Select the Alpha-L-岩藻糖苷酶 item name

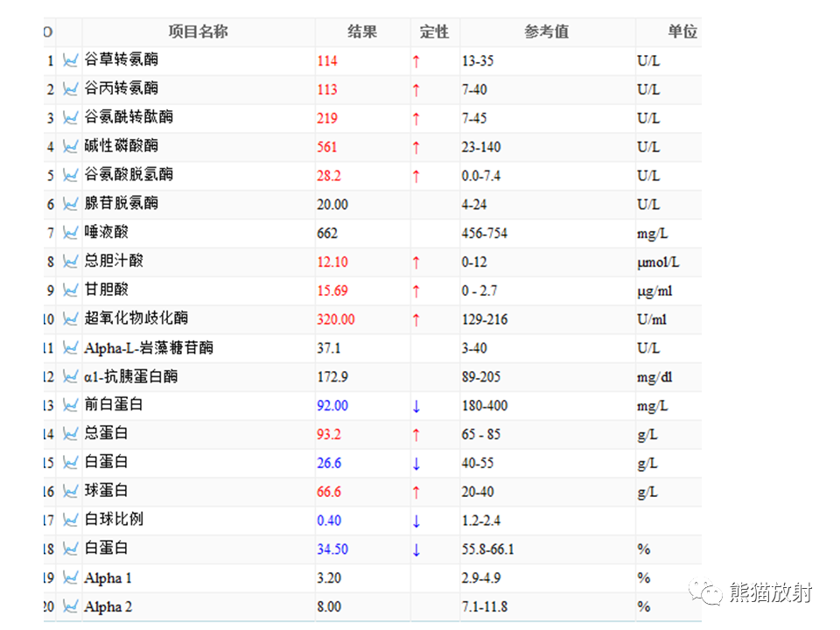pos(149,347)
